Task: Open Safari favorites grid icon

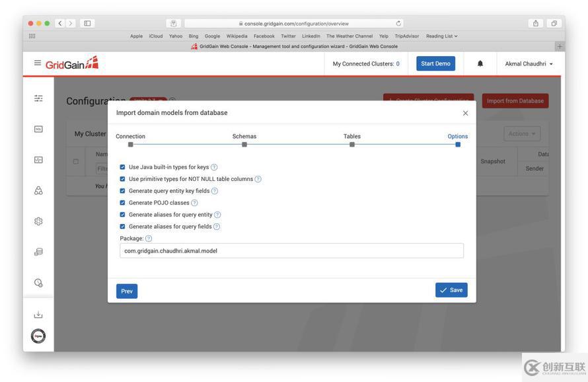Action: tap(32, 36)
